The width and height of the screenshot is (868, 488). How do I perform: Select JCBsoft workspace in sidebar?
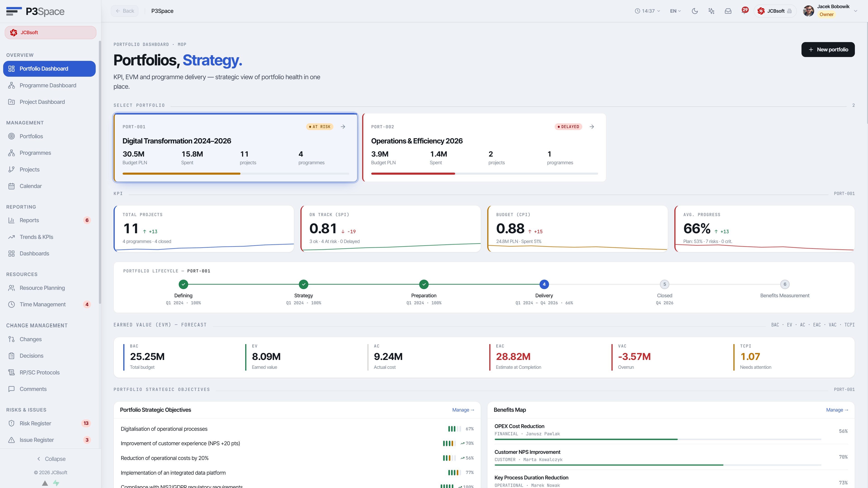(50, 33)
